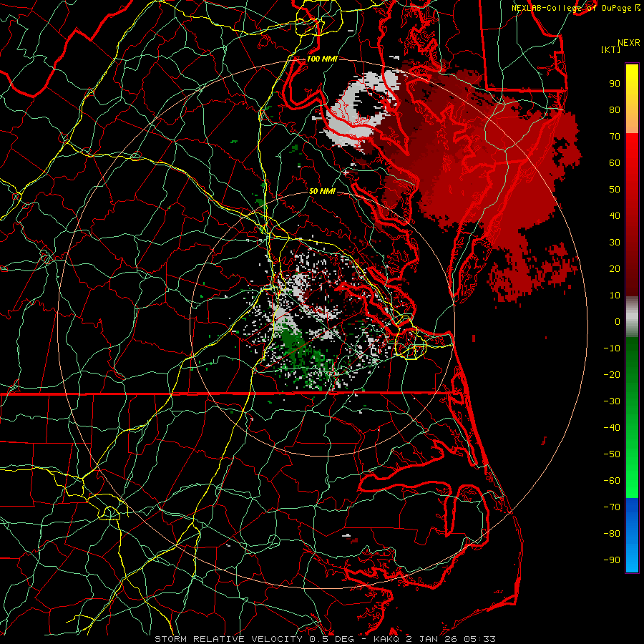
Task: Click the "NEXR" label above the scale
Action: point(629,43)
